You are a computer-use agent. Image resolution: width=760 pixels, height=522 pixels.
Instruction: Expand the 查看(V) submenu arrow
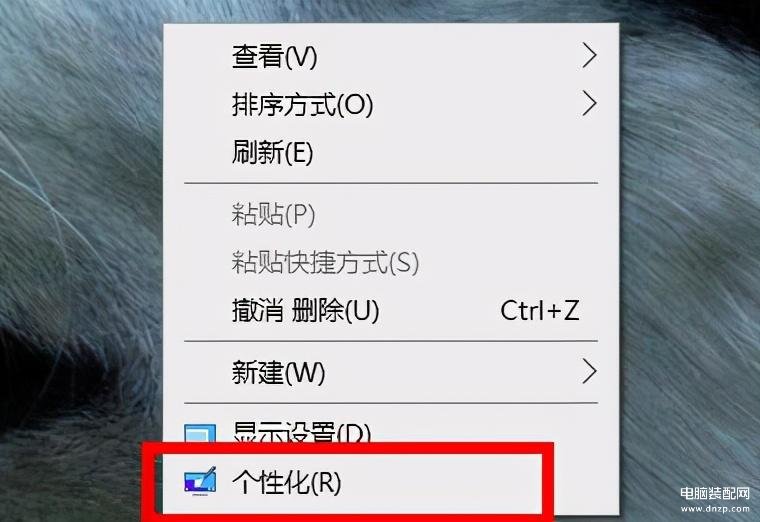click(589, 56)
